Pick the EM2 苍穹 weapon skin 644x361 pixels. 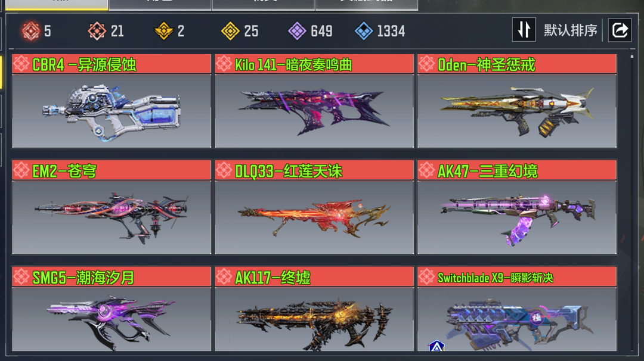click(x=112, y=207)
